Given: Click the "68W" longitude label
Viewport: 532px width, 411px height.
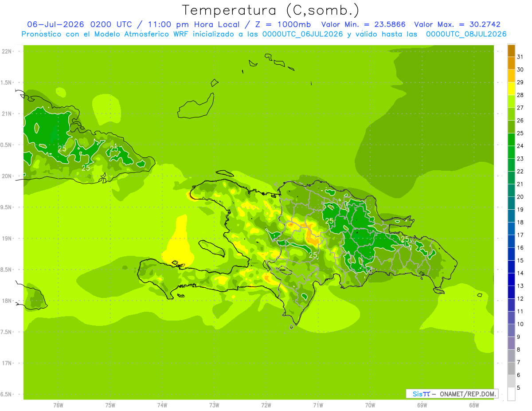Looking at the screenshot, I should click(x=474, y=405).
